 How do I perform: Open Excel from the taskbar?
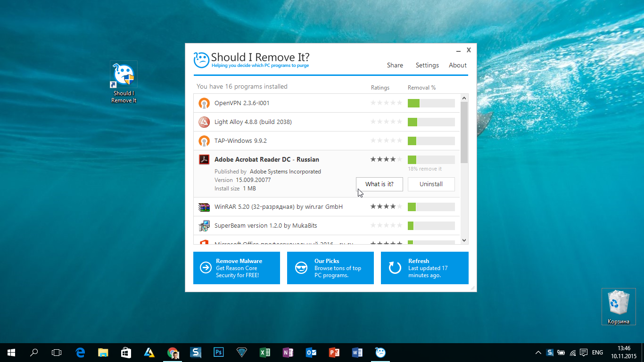265,353
